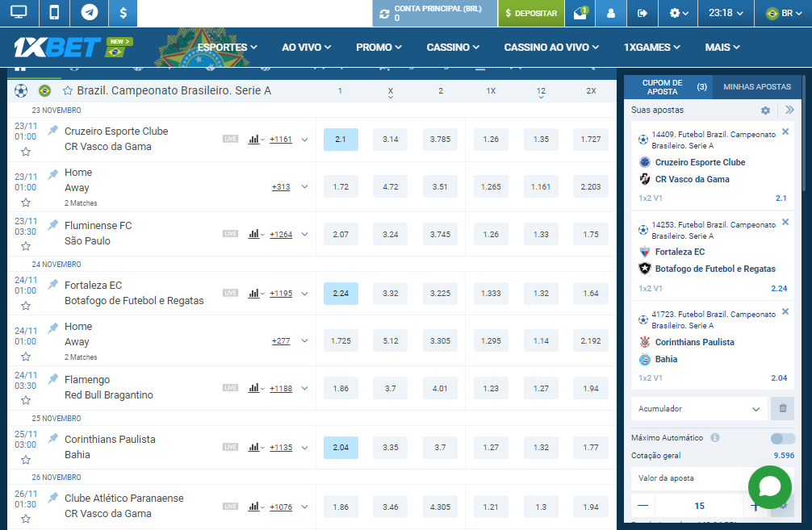Expand the Fluminense vs São Paulo row chevron

(304, 235)
